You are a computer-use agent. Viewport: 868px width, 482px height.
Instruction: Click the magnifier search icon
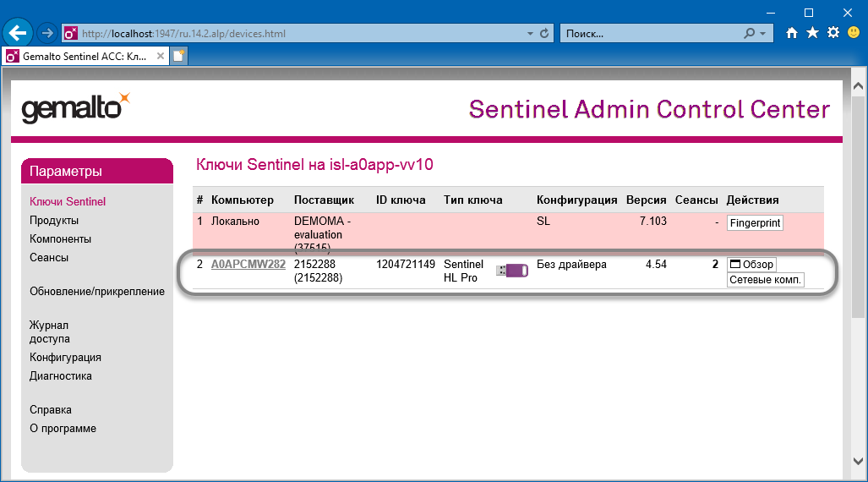[x=749, y=33]
